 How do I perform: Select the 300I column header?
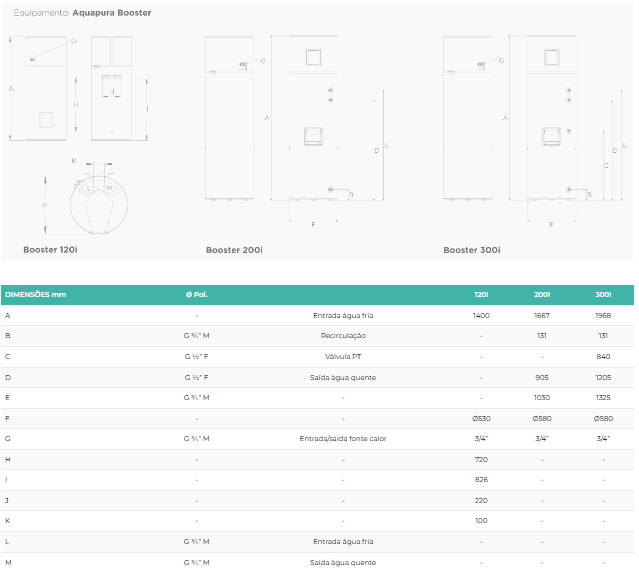point(603,295)
